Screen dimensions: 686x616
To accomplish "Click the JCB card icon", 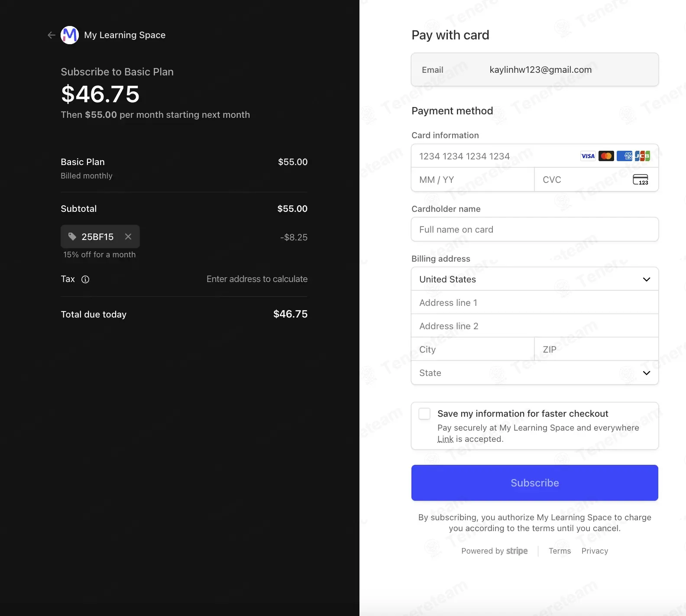I will point(642,156).
